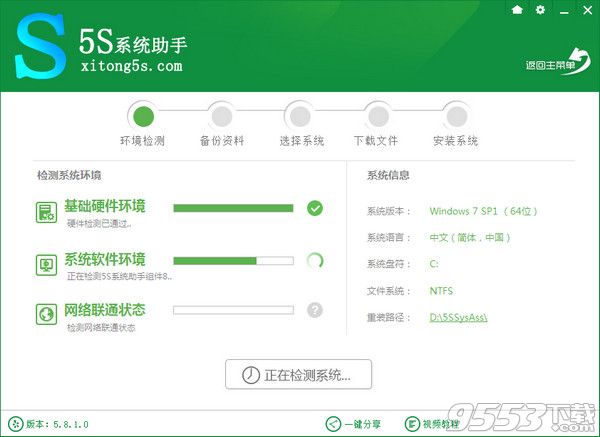This screenshot has width=600, height=437.
Task: Click the 系统软件环境 monitor icon
Action: point(46,265)
